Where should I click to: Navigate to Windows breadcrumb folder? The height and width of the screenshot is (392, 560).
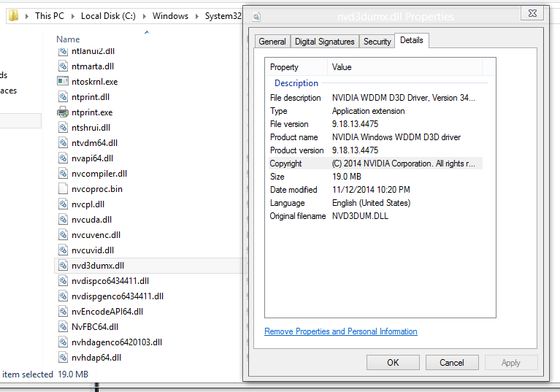point(170,16)
